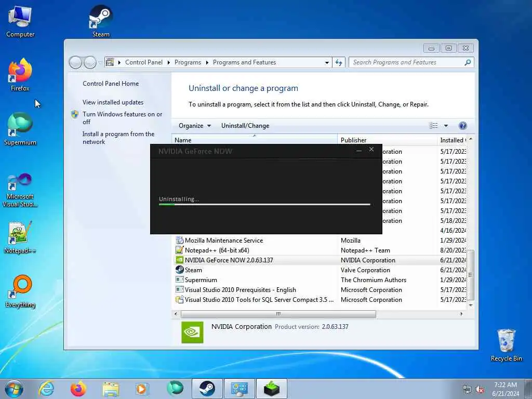The height and width of the screenshot is (399, 532).
Task: Open the Organize dropdown menu
Action: click(x=195, y=126)
